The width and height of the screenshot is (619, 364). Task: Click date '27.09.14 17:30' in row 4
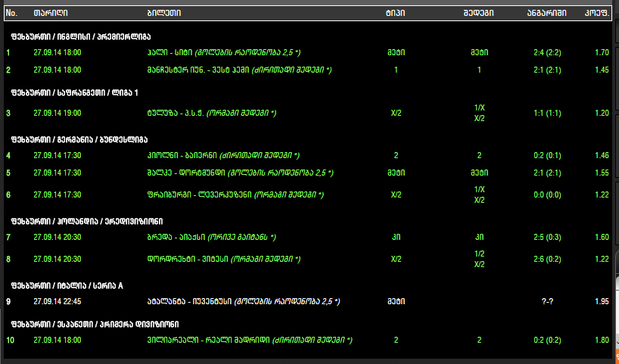[58, 156]
